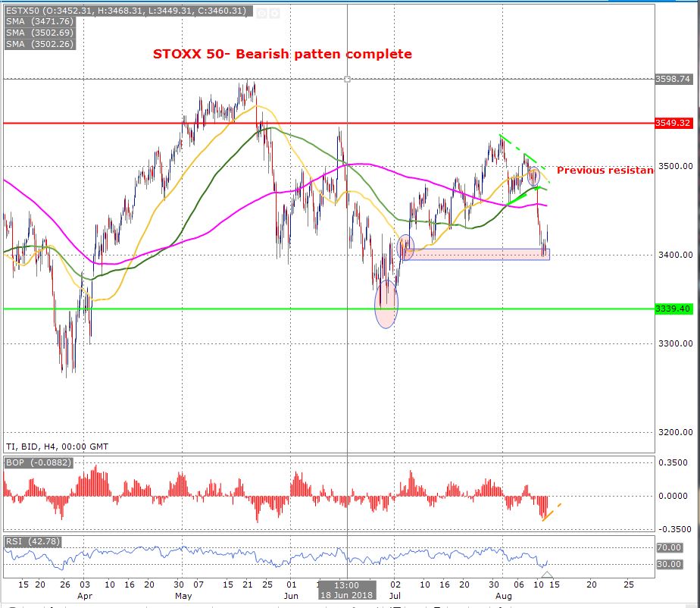Click the BOP 0.0000 scale value
Viewport: 700px width, 608px height.
click(x=673, y=496)
